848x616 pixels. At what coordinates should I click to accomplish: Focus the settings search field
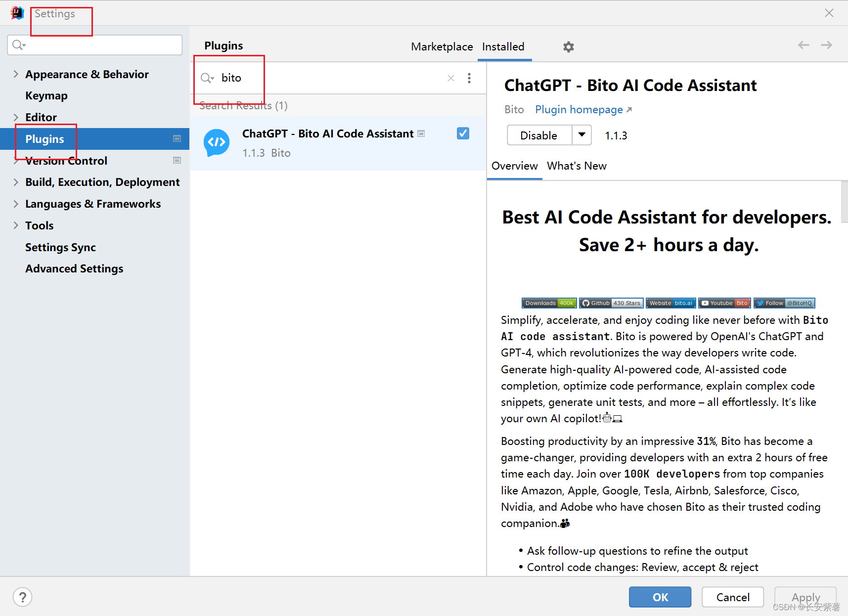pyautogui.click(x=95, y=45)
